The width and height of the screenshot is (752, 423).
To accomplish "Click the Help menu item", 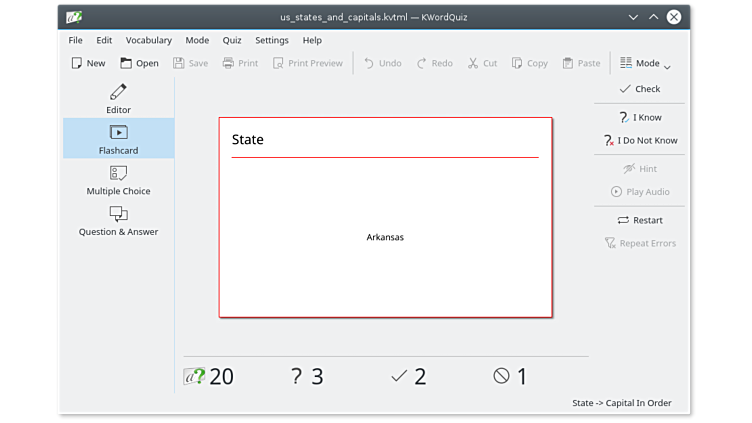I will (x=312, y=40).
